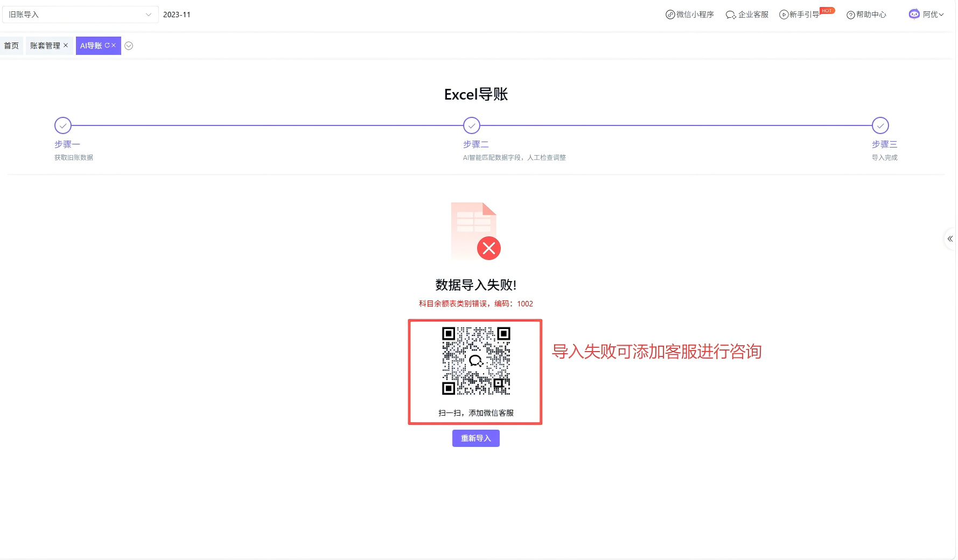Click the 重新导入 button

(x=475, y=438)
